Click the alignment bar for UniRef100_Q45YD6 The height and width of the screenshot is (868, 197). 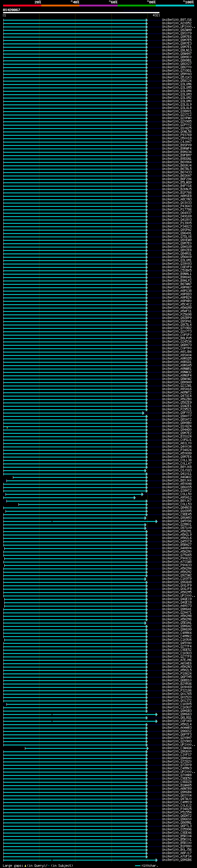point(80,521)
